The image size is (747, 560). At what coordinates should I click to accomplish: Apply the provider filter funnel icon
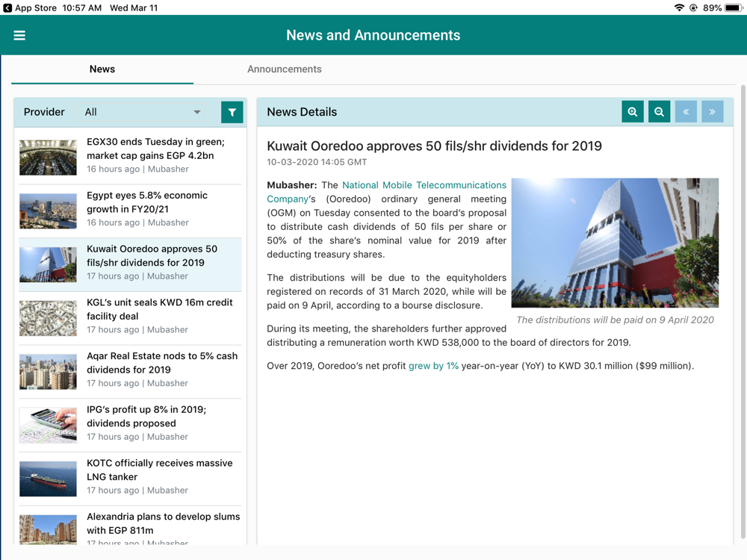[x=232, y=113]
